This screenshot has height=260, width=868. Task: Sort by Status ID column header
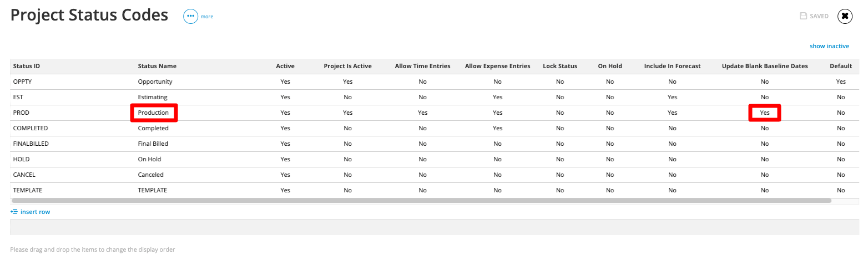point(26,66)
